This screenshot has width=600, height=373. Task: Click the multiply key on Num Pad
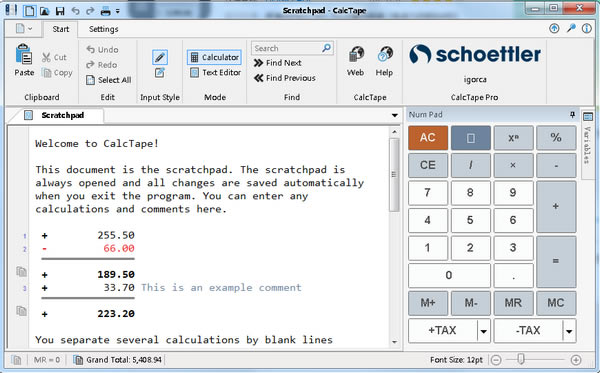[513, 165]
